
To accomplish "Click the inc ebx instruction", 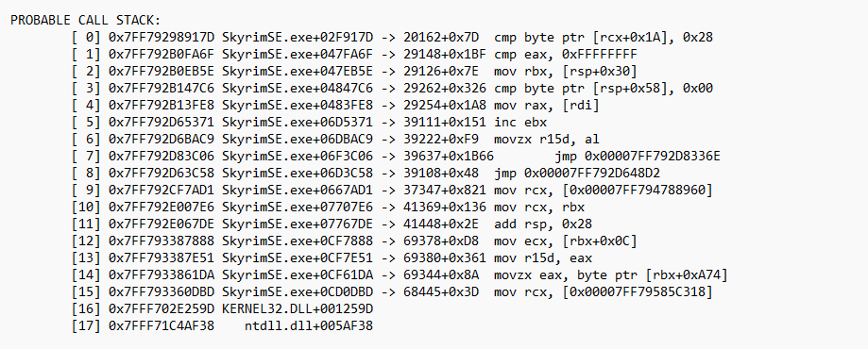I will (519, 123).
